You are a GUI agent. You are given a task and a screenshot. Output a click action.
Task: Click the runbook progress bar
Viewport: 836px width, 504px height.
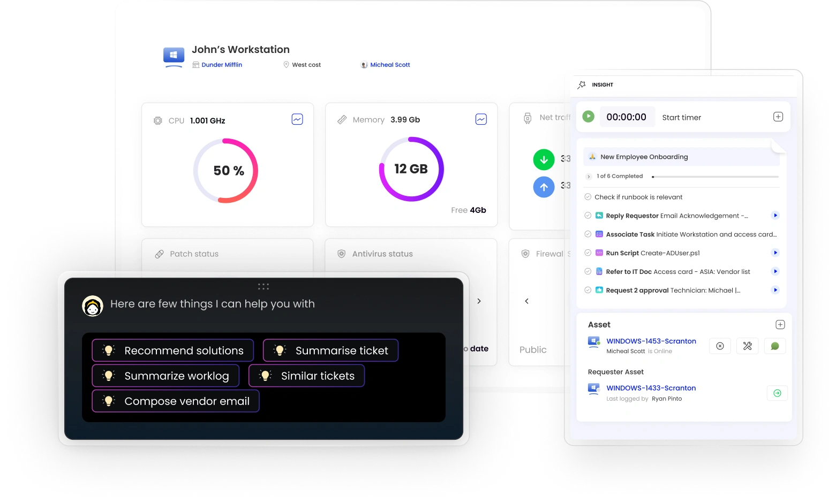tap(715, 177)
